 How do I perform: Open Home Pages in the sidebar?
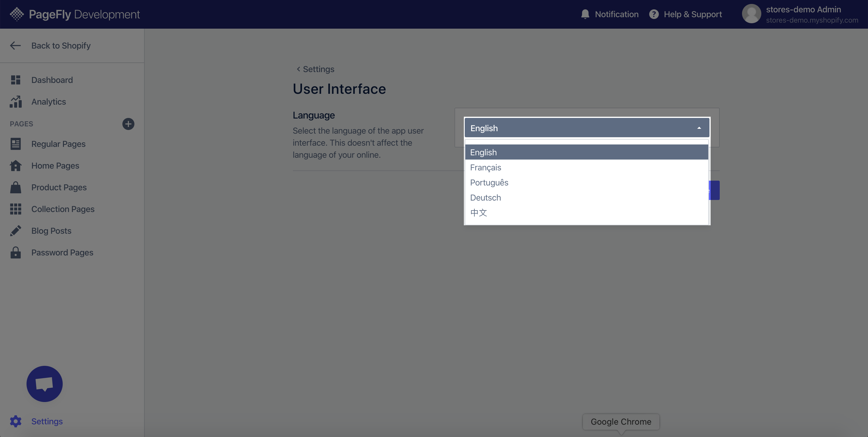55,166
